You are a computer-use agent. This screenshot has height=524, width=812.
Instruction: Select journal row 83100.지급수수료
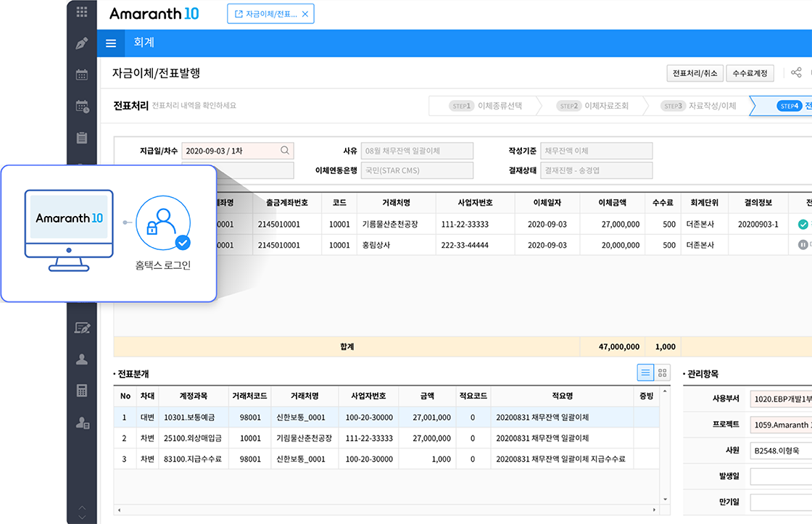click(x=386, y=459)
